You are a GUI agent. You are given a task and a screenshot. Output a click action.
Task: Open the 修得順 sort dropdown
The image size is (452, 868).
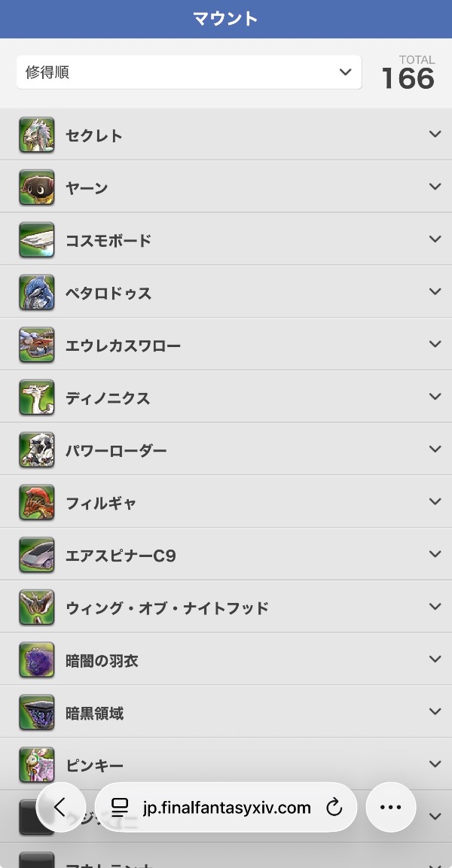coord(188,72)
